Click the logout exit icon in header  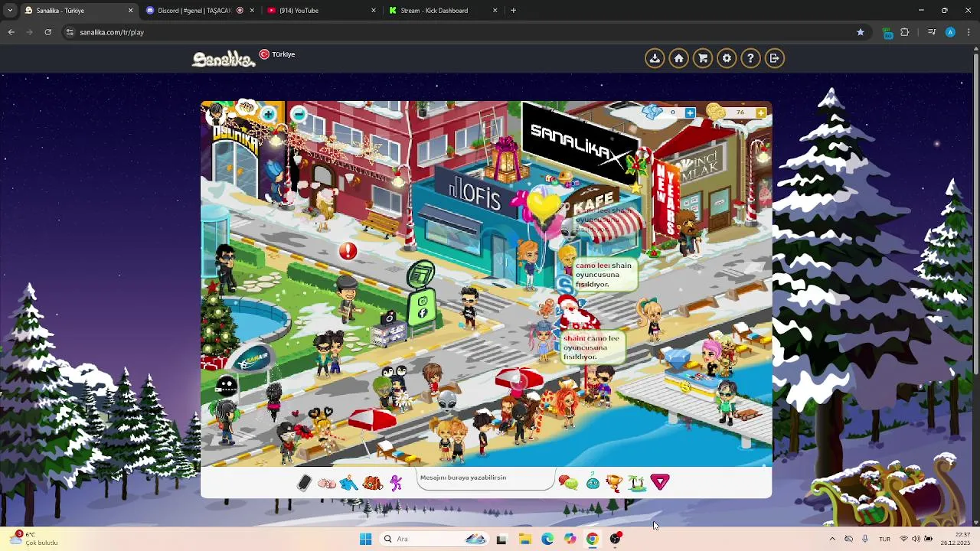[774, 58]
